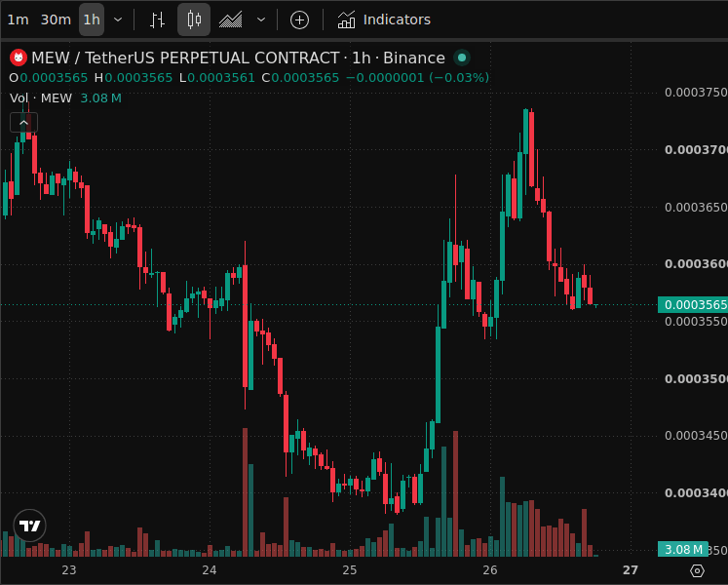Screen dimensions: 728x585
Task: Click the 0.0003700 price axis label
Action: [696, 149]
